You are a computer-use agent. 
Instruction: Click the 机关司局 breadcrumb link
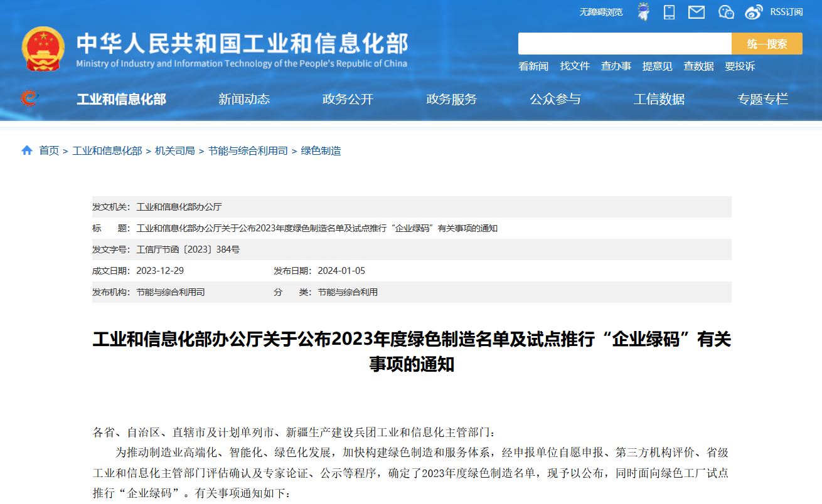click(x=175, y=151)
